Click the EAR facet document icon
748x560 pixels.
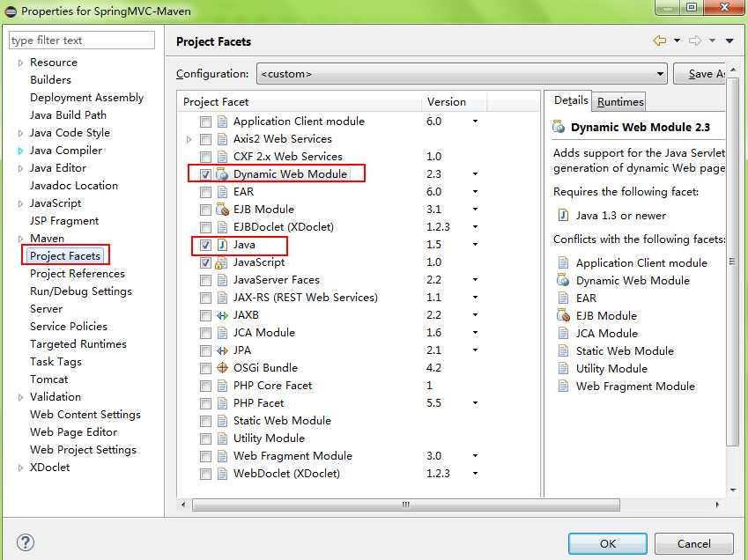(x=222, y=192)
